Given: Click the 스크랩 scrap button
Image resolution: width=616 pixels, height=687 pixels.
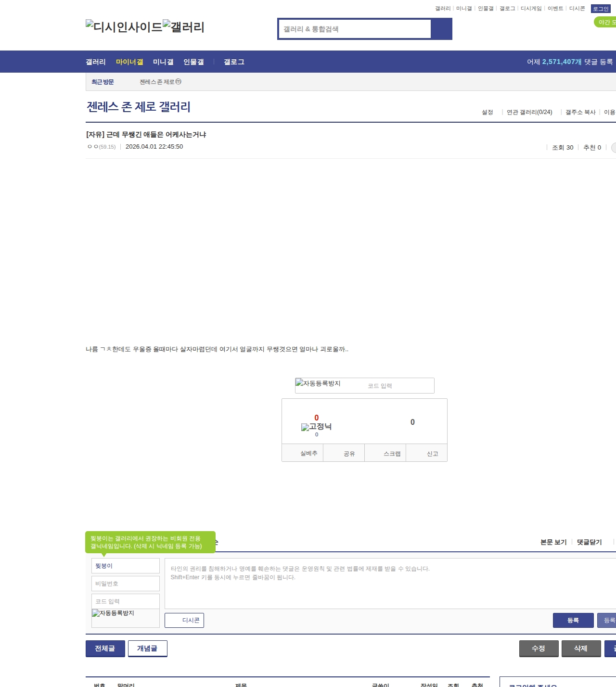Looking at the screenshot, I should (x=385, y=453).
